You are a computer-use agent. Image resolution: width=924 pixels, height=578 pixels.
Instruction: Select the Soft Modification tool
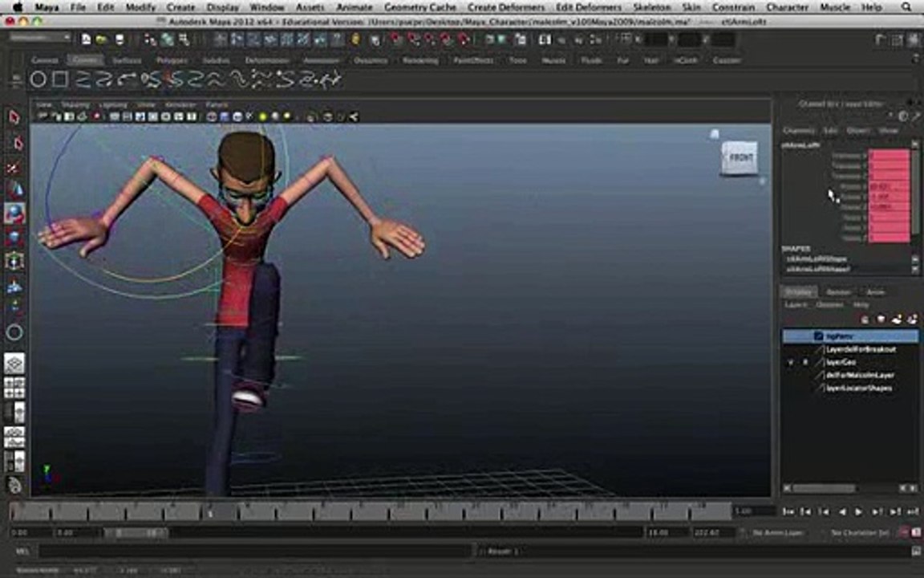pos(14,287)
